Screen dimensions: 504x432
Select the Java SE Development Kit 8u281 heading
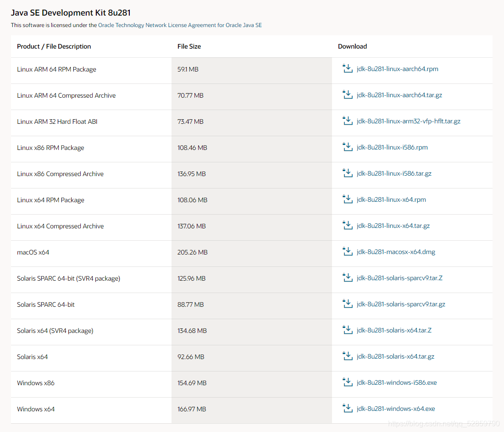pos(71,12)
